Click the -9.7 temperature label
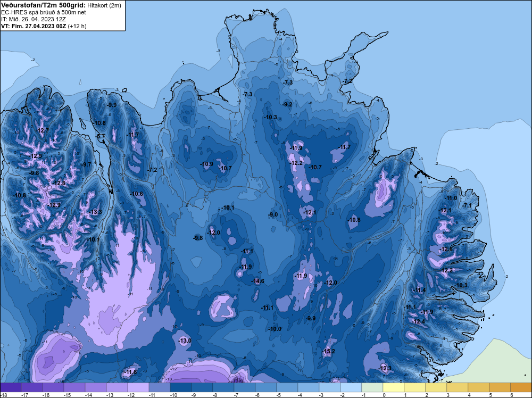This screenshot has height=398, width=532. tap(87, 164)
